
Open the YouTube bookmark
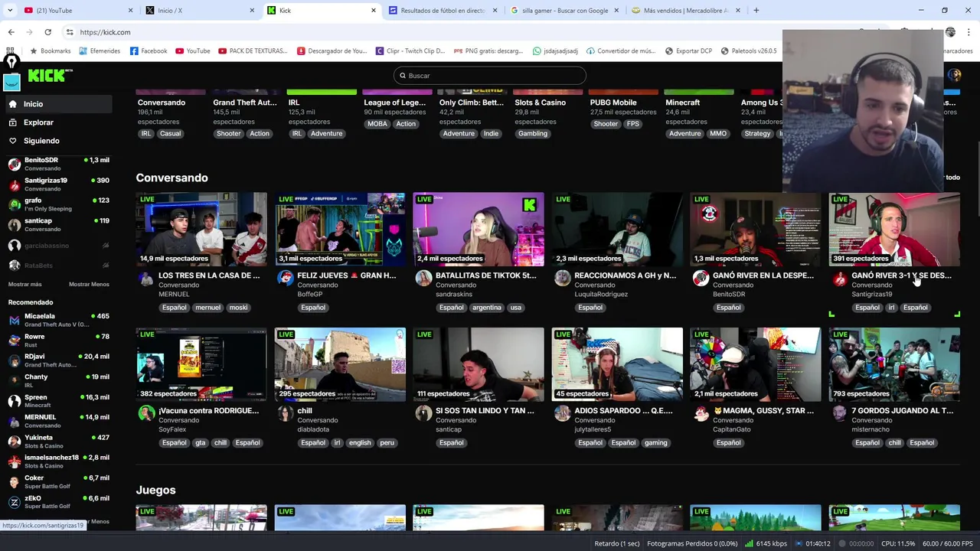pos(193,51)
